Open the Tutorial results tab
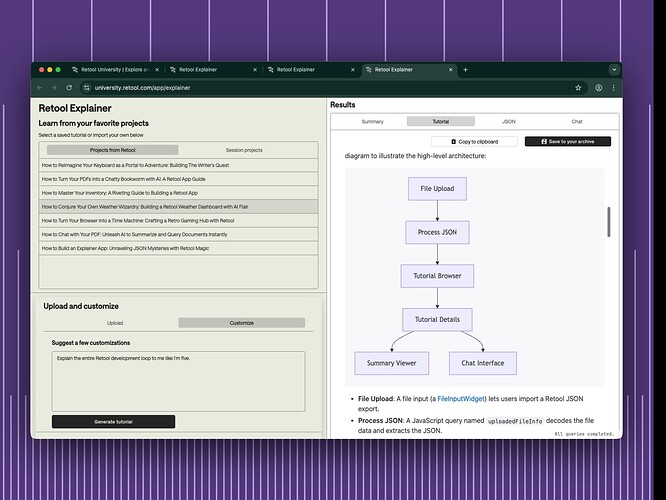Screen dimensions: 666x500 [440, 121]
